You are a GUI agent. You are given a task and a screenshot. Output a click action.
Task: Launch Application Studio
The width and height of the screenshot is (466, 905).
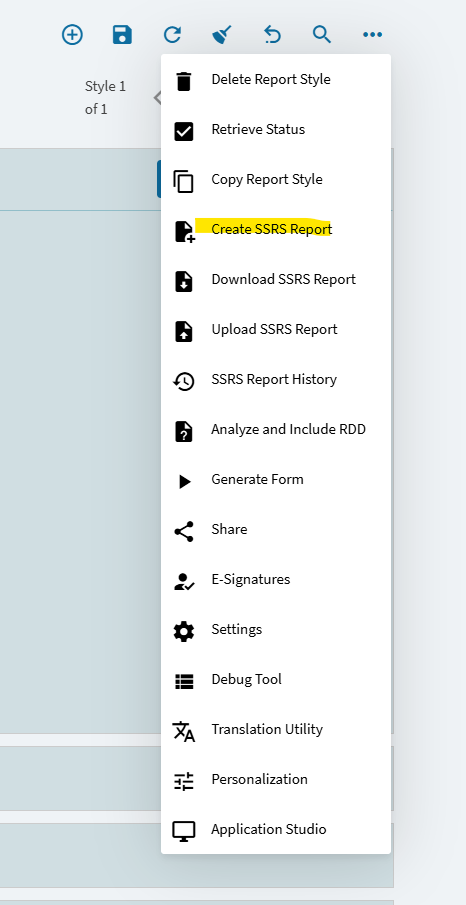(276, 830)
